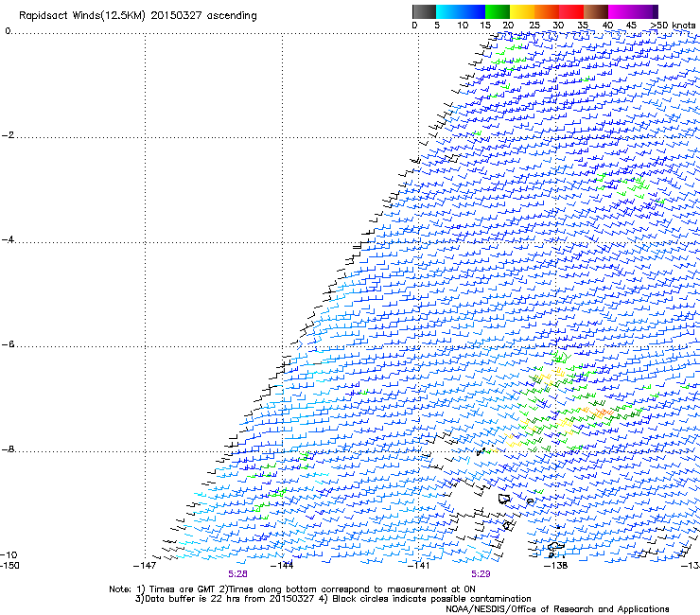
Task: Click the 'Data buffer is 22 hrs' note line
Action: point(333,599)
